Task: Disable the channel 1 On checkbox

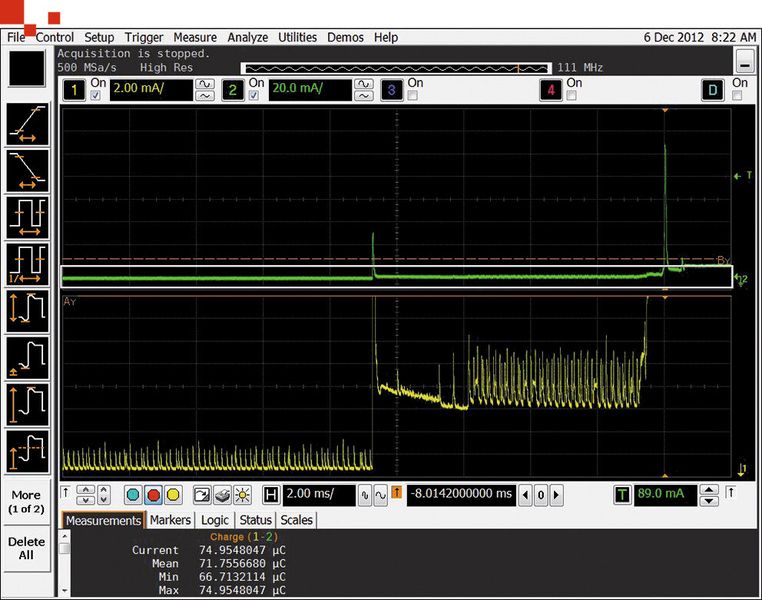Action: [x=96, y=96]
